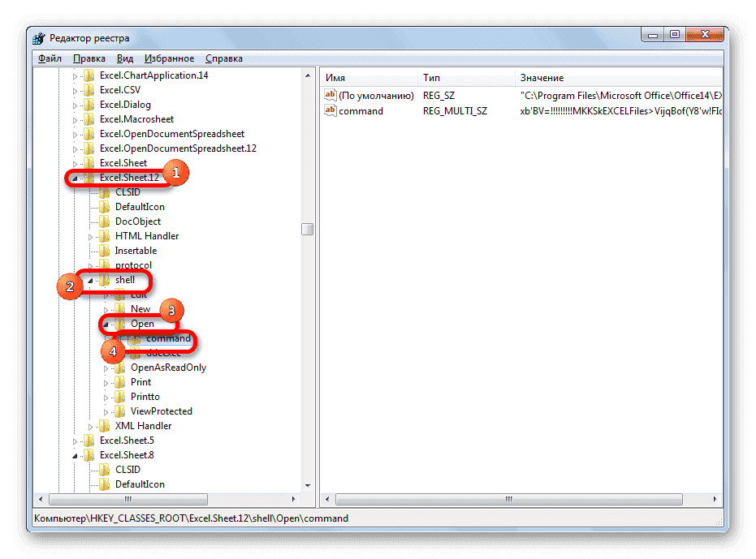Expand the HTML Handler key
This screenshot has width=756, height=559.
pyautogui.click(x=90, y=237)
